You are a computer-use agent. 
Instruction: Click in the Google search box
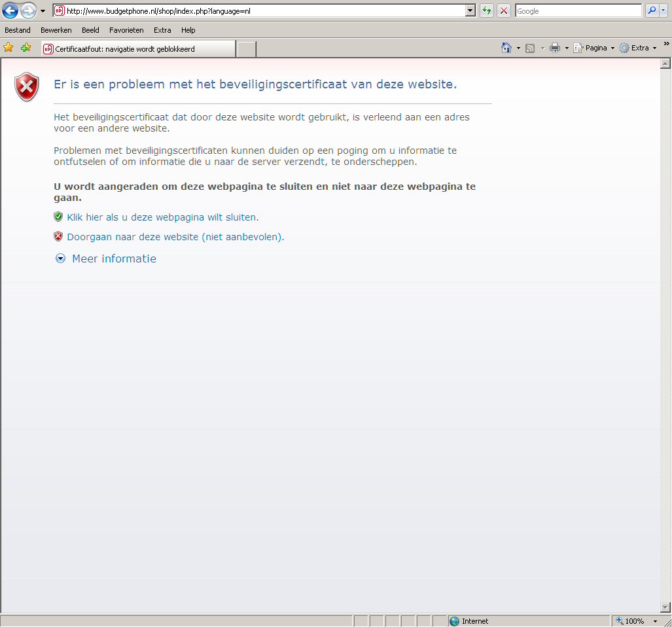click(x=578, y=11)
